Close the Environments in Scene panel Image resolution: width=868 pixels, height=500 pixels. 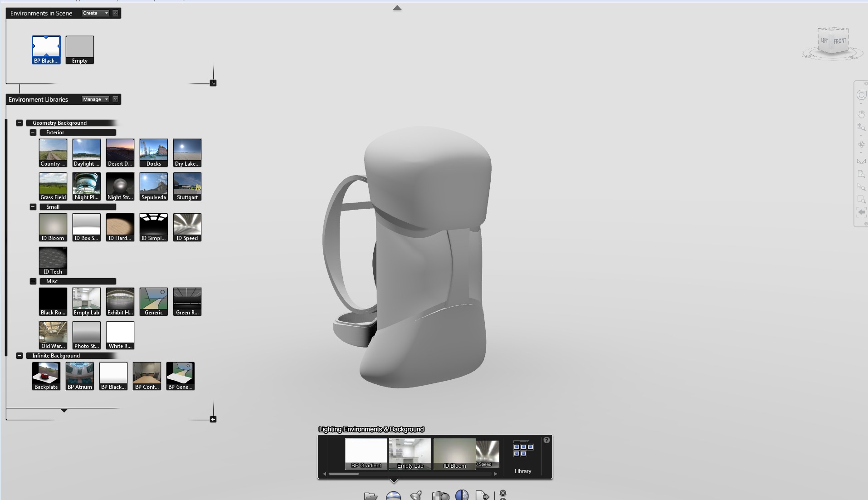(116, 13)
